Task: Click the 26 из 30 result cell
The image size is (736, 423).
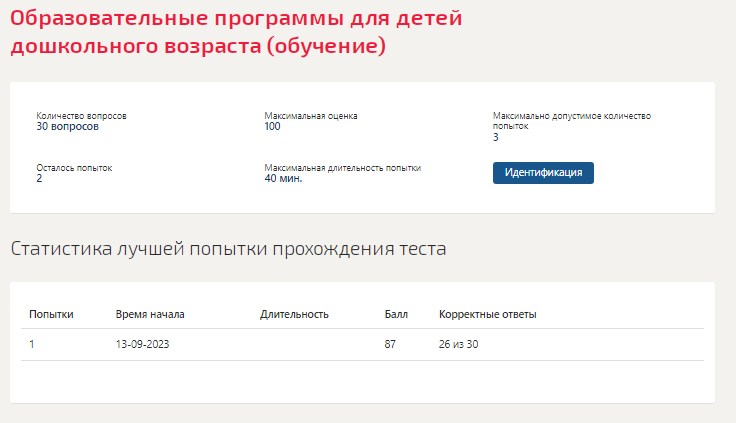Action: 459,344
